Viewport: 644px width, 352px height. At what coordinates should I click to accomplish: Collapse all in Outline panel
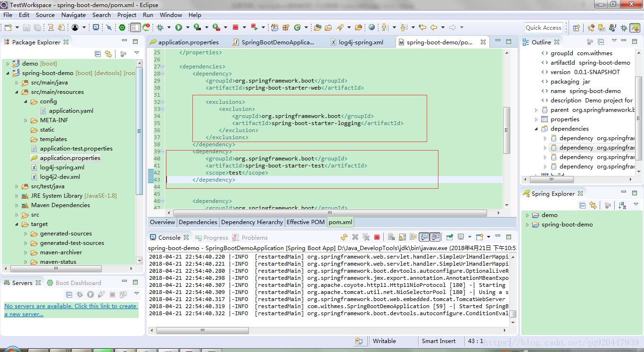coord(601,42)
